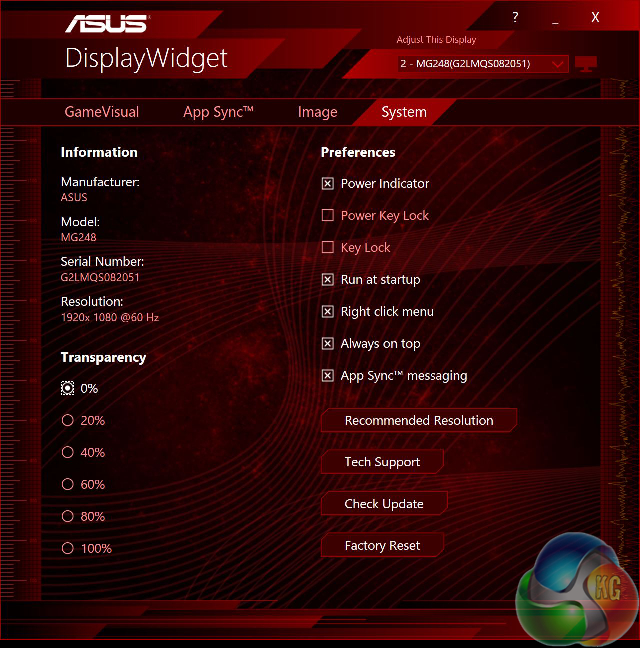The height and width of the screenshot is (648, 640).
Task: Switch to the GameVisual tab
Action: point(102,112)
